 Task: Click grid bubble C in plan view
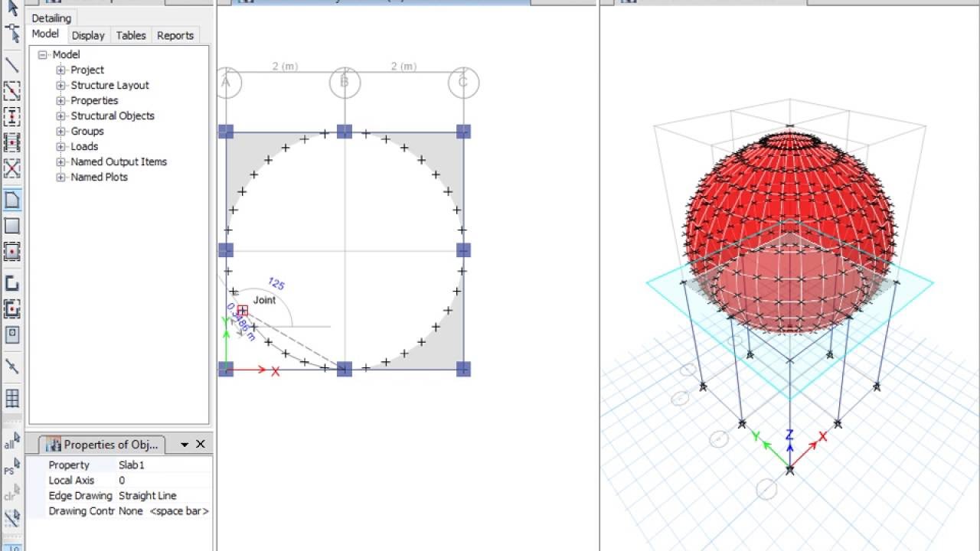(464, 82)
